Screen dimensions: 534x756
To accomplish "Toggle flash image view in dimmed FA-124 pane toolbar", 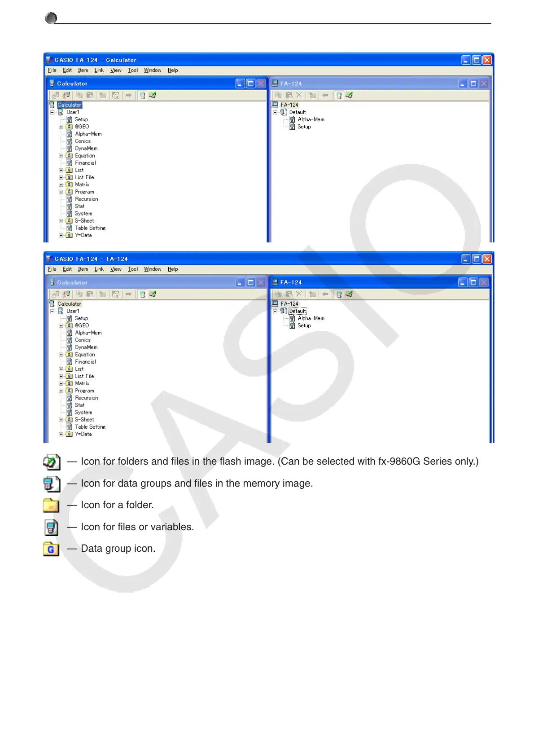I will (349, 95).
